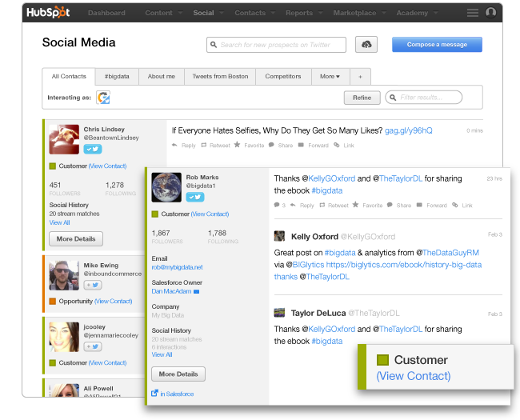520x420 pixels.
Task: Expand the Reports menu dropdown
Action: point(320,13)
